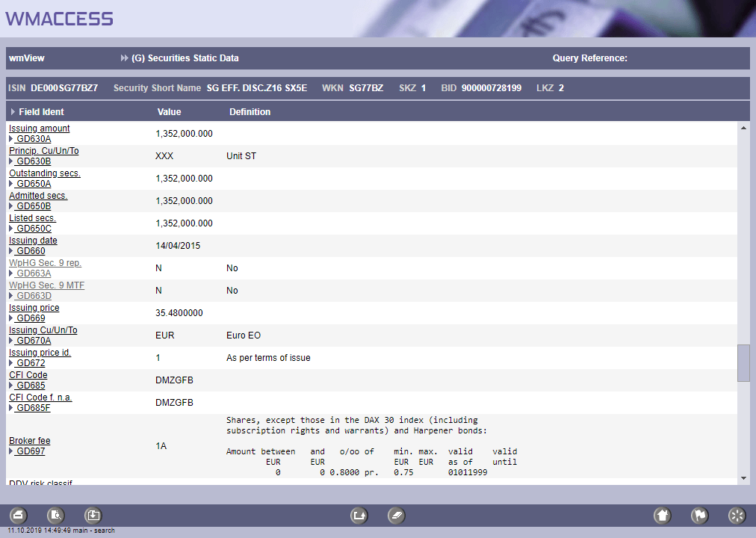756x538 pixels.
Task: Expand the GD660 field triangle
Action: click(x=11, y=250)
